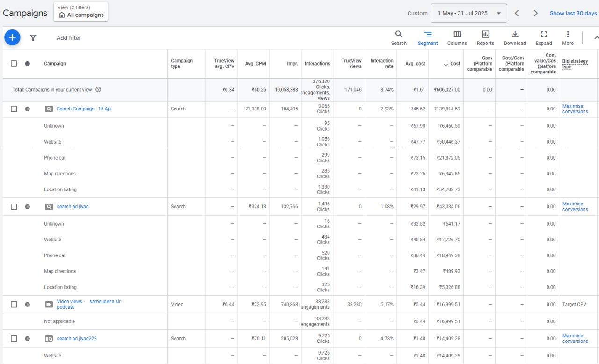Image resolution: width=599 pixels, height=364 pixels.
Task: Open Search Campaign - 15 Apr link
Action: pyautogui.click(x=84, y=109)
